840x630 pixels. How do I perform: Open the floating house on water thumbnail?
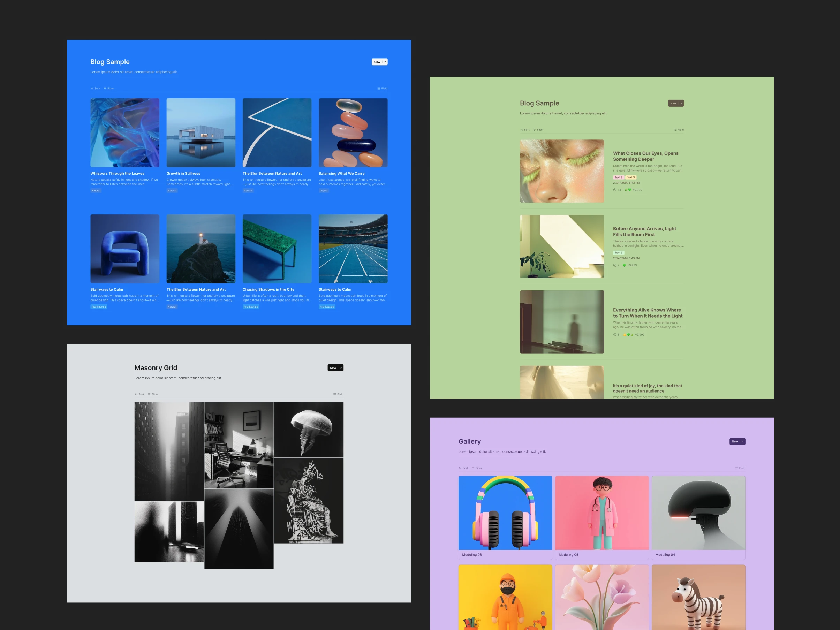(201, 133)
